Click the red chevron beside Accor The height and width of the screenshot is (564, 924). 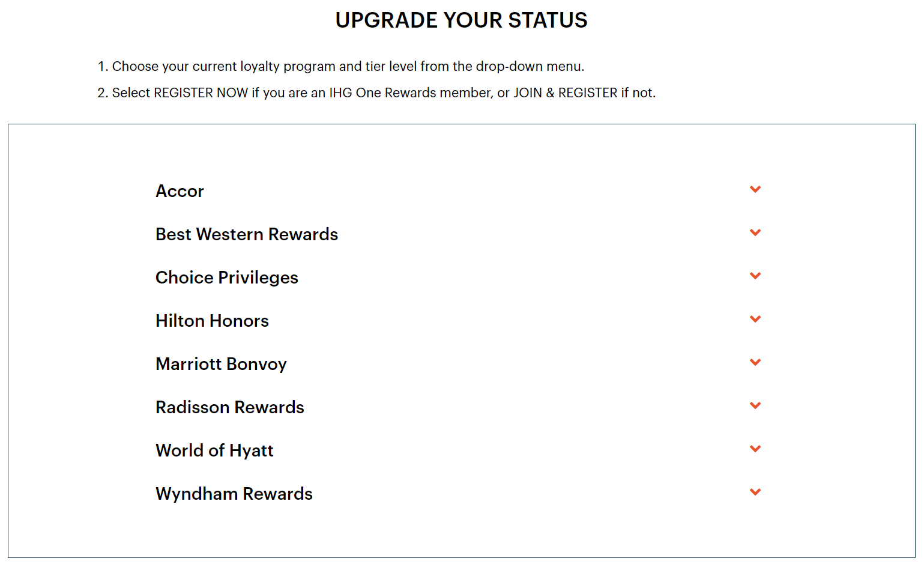pos(755,190)
